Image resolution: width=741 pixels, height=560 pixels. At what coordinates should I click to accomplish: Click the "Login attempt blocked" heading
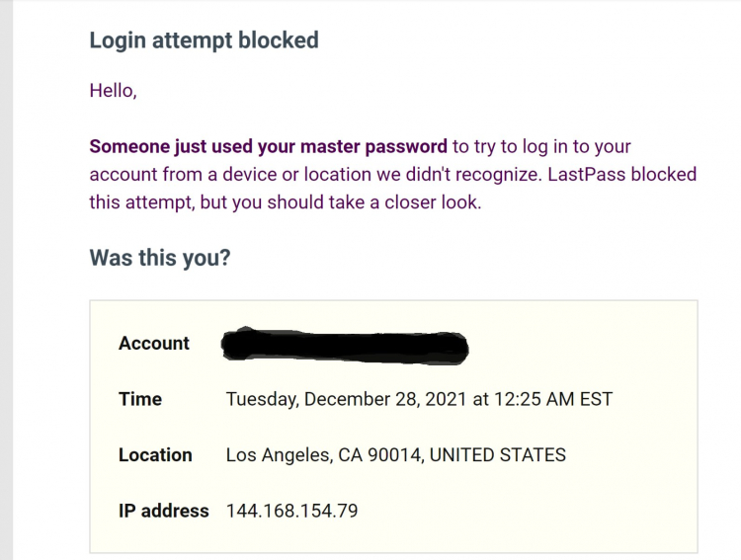204,40
